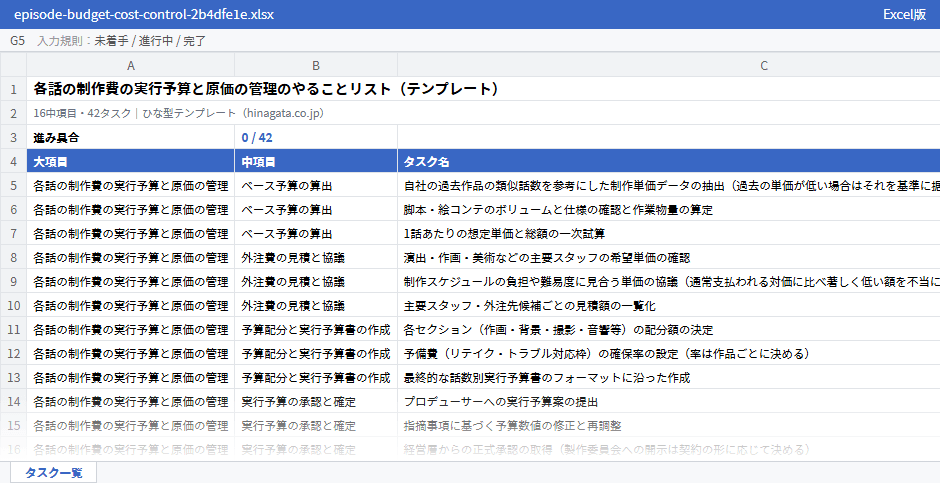This screenshot has width=940, height=483.
Task: Select 予算配分と実行予算書の作成 cell in row 12
Action: 316,353
